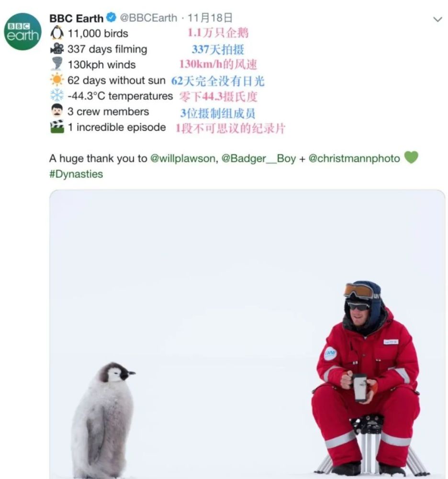
Task: Click the snowflake emoji beside temperatures
Action: click(x=57, y=95)
